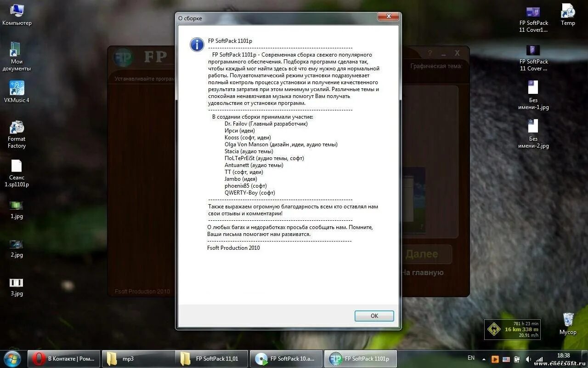Click the ? help button in FP SoftPack window
This screenshot has width=588, height=368.
430,53
